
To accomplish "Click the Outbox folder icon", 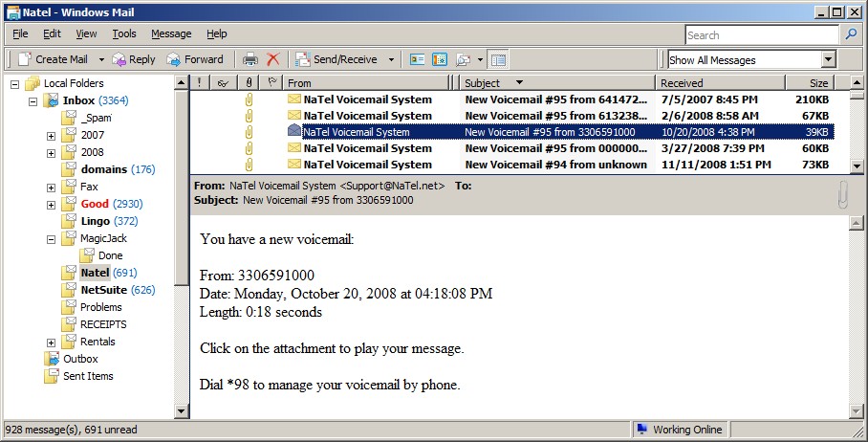I will 52,359.
